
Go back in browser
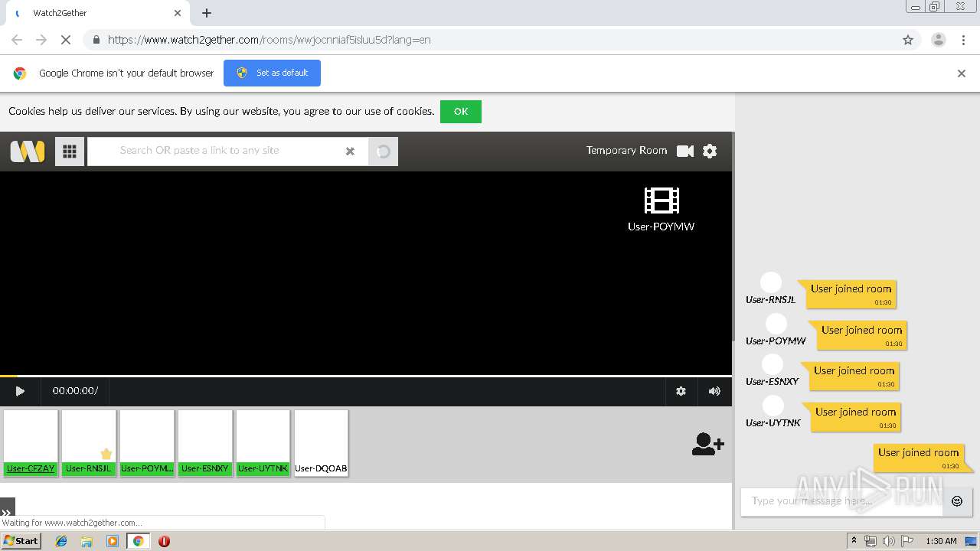(x=17, y=40)
